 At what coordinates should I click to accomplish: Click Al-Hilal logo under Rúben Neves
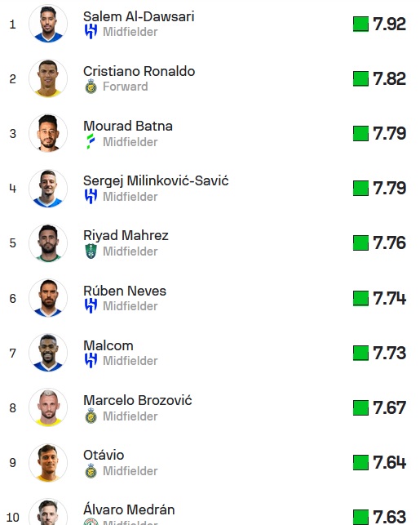click(91, 305)
